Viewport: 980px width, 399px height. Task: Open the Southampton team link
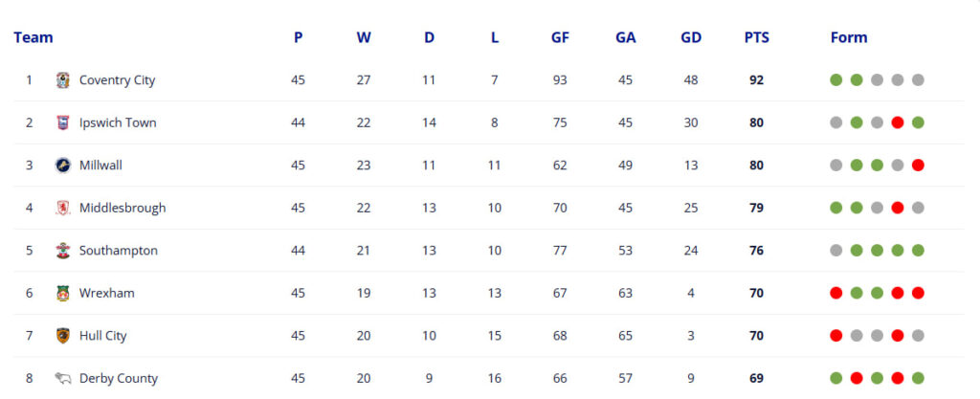point(118,251)
